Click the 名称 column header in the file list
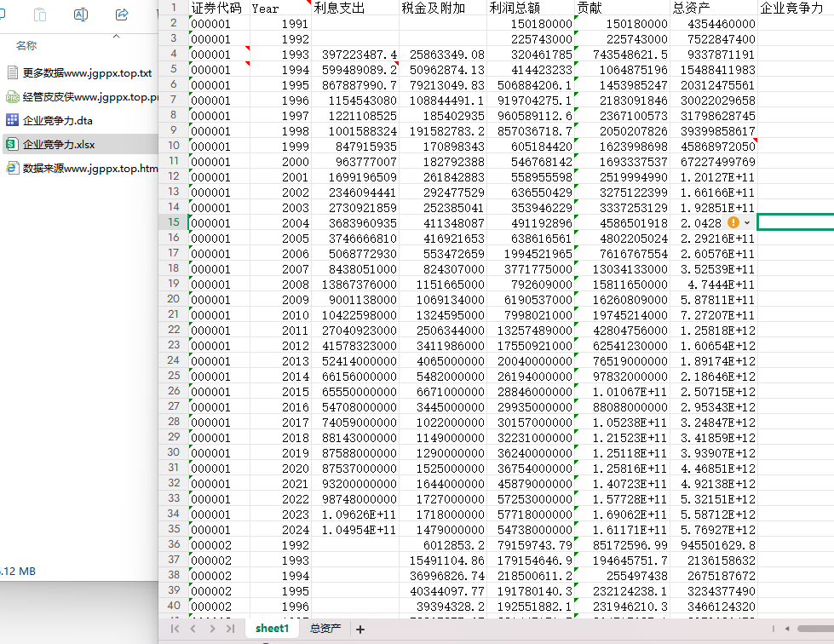The image size is (834, 644). [x=26, y=46]
